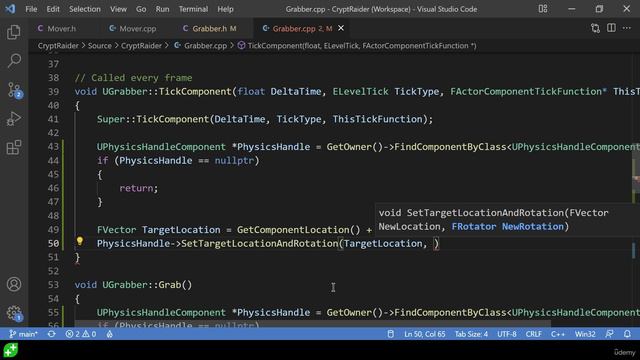Click the feedback icon in status bar

pos(609,334)
